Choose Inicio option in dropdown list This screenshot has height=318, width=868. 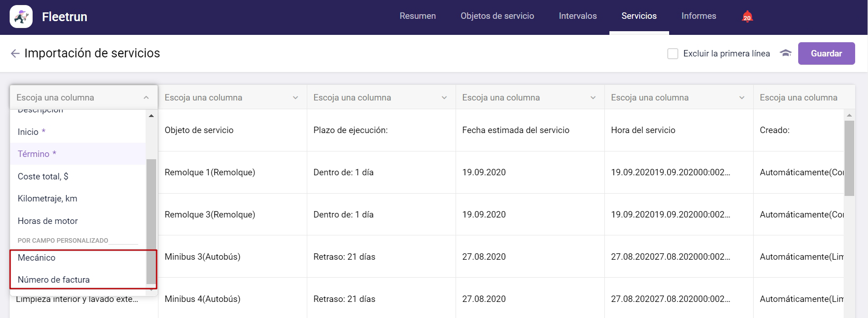pos(78,132)
